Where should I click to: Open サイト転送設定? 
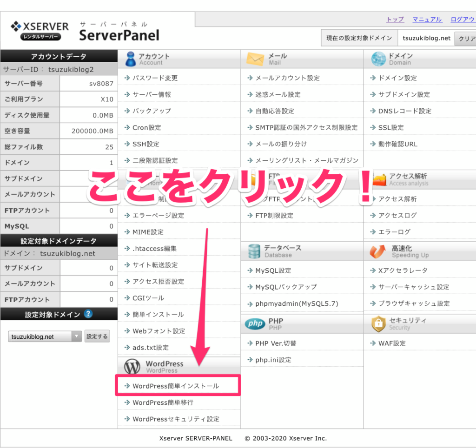point(155,265)
